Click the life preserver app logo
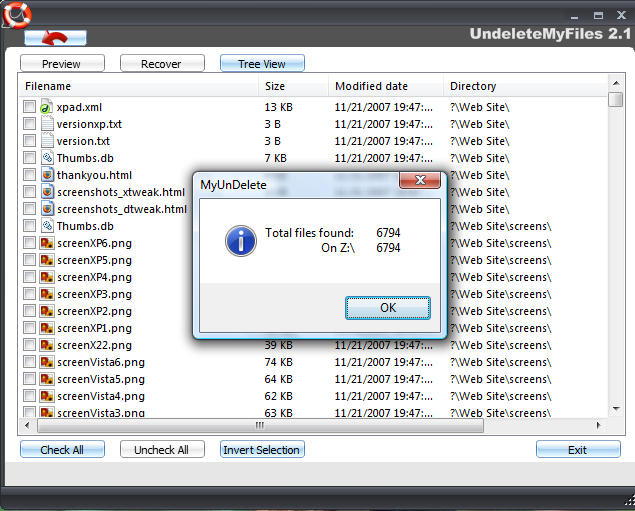 pyautogui.click(x=16, y=15)
